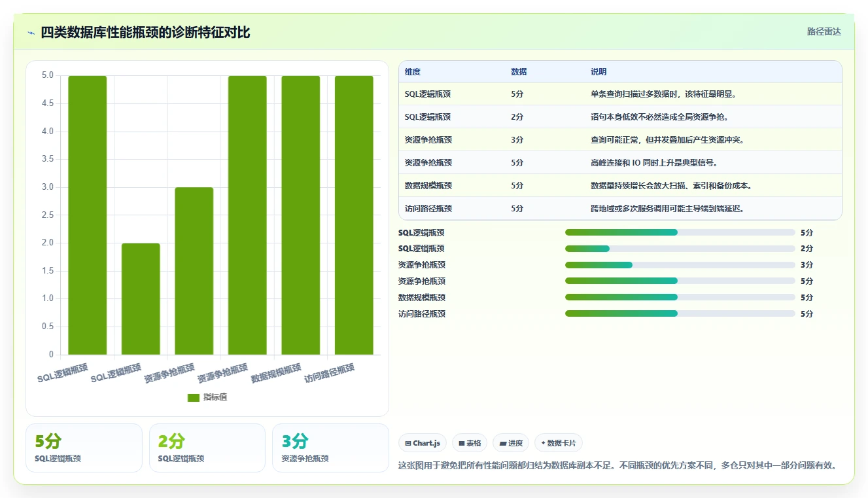Click the description 语句本身低效不必然造成全局资源争抢。
The image size is (868, 498).
[660, 117]
